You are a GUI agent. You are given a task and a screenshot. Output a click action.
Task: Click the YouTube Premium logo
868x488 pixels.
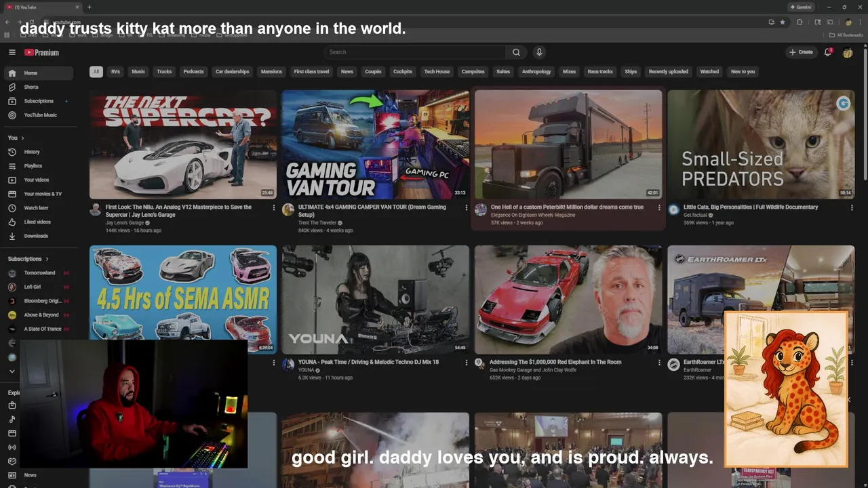click(x=42, y=52)
